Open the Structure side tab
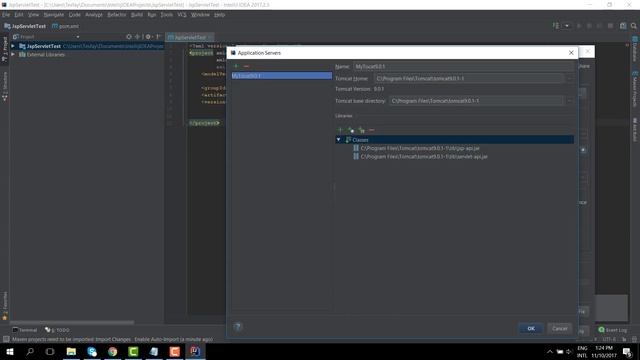Screen dimensions: 640x360 pyautogui.click(x=4, y=86)
